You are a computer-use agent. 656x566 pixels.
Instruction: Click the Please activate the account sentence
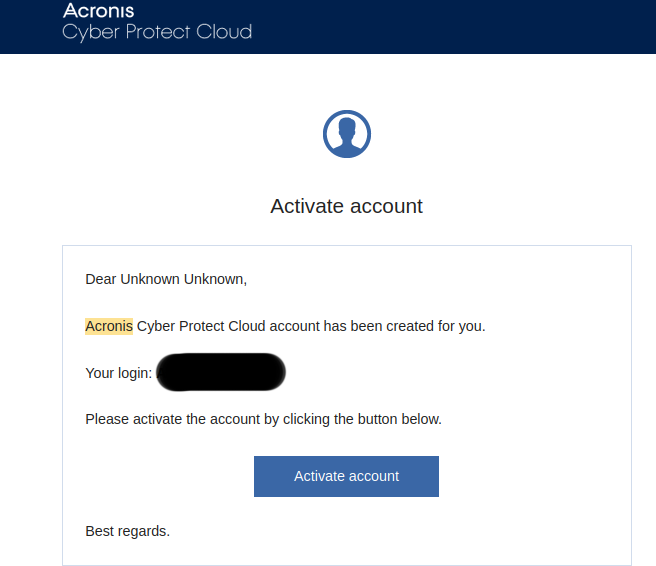(x=263, y=419)
